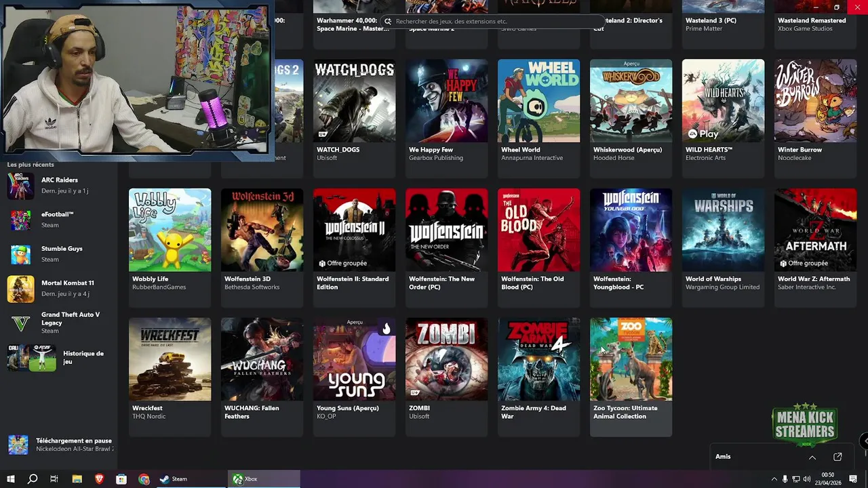This screenshot has height=488, width=868.
Task: Open Wolfenstein: Youngblood cover
Action: [631, 230]
